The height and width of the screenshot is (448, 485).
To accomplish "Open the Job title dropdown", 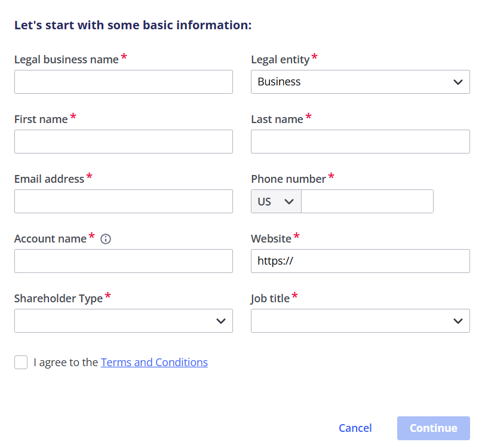I will point(360,321).
